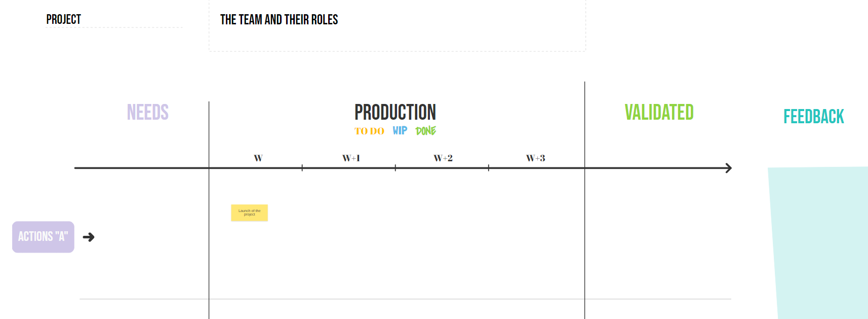Select the TO DO status label
The width and height of the screenshot is (868, 319).
(369, 131)
